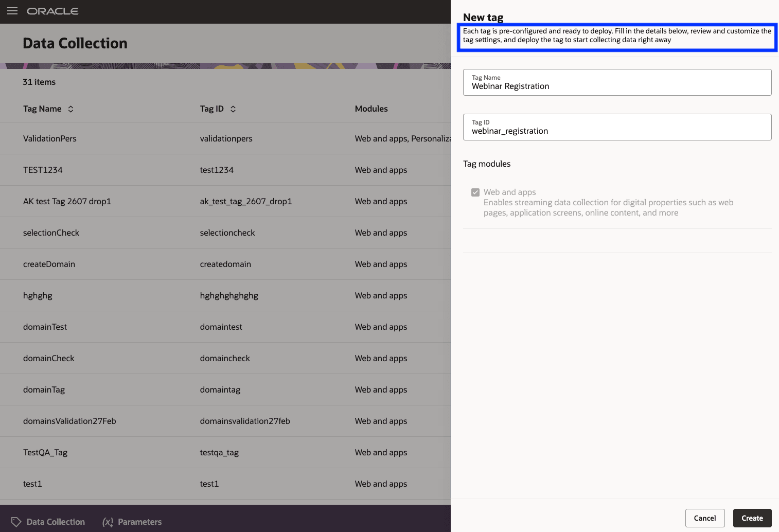
Task: Click the Parameters (x) icon
Action: pyautogui.click(x=108, y=522)
